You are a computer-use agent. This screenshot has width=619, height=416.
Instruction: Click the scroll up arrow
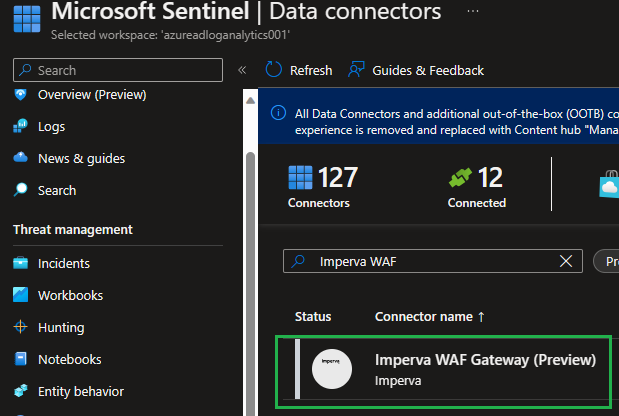point(250,101)
